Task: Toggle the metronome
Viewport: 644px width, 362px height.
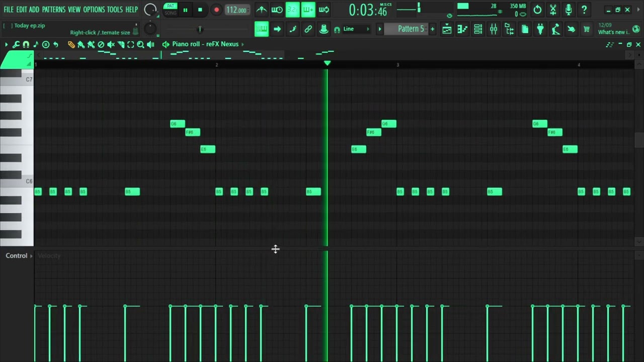Action: [x=262, y=10]
